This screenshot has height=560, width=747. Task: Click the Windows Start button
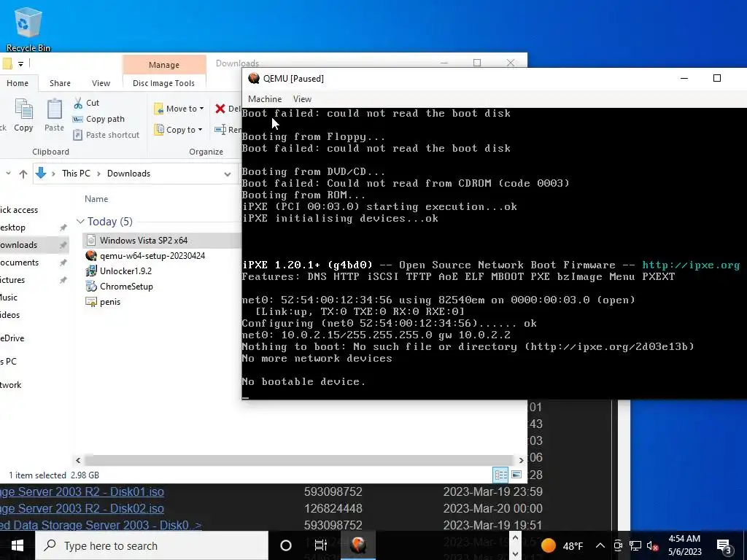(x=18, y=545)
